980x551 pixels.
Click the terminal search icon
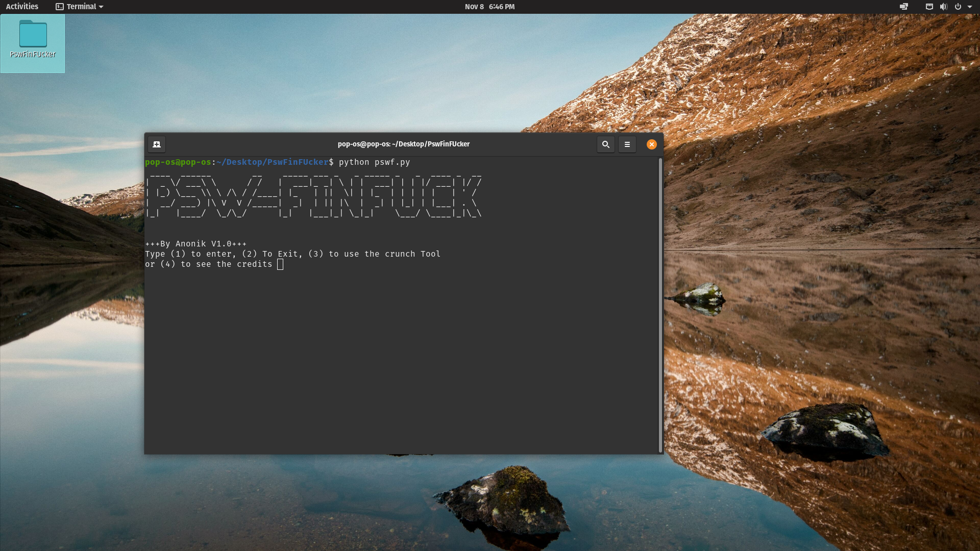click(x=605, y=144)
